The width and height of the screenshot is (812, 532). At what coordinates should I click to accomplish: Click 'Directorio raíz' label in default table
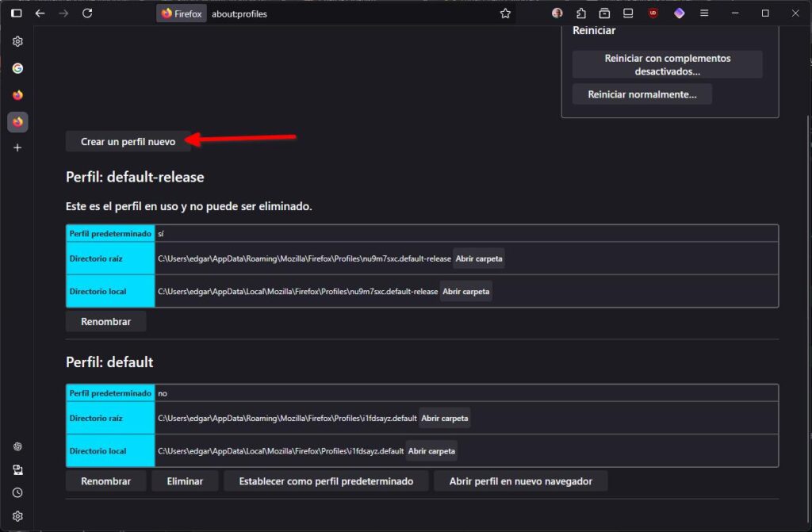point(96,418)
